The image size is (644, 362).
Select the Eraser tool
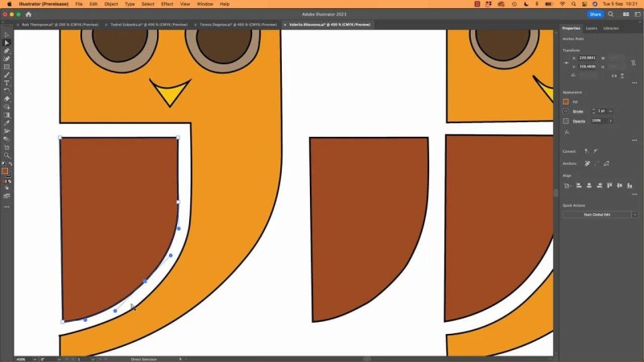tap(6, 99)
